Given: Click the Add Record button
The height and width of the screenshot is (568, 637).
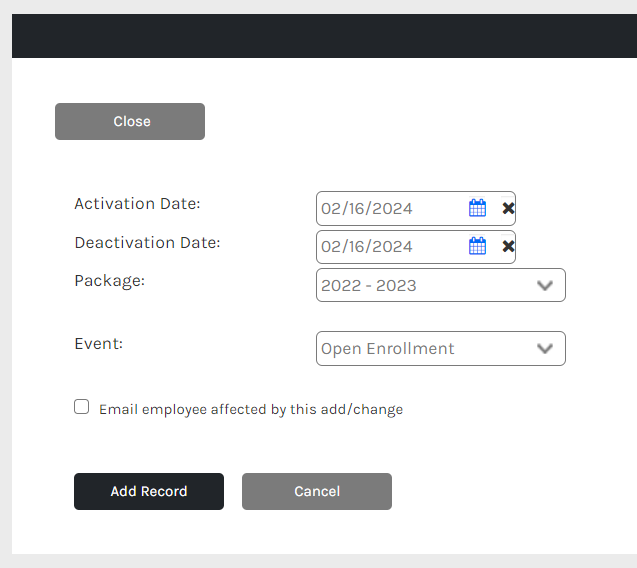Looking at the screenshot, I should [x=149, y=491].
